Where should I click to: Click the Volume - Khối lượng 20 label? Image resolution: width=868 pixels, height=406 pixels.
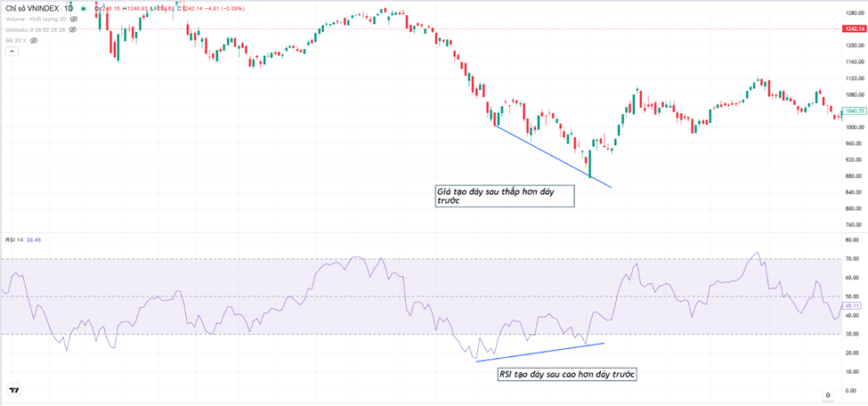pyautogui.click(x=36, y=18)
